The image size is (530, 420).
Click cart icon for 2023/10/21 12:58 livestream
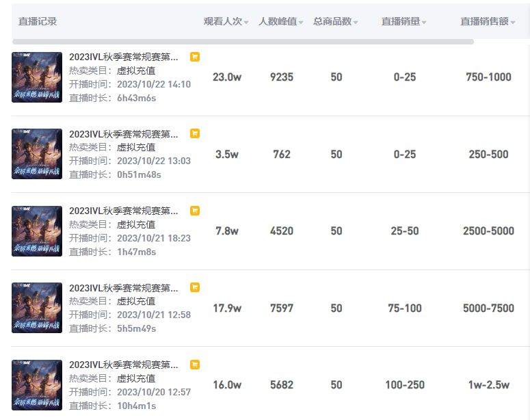(195, 288)
